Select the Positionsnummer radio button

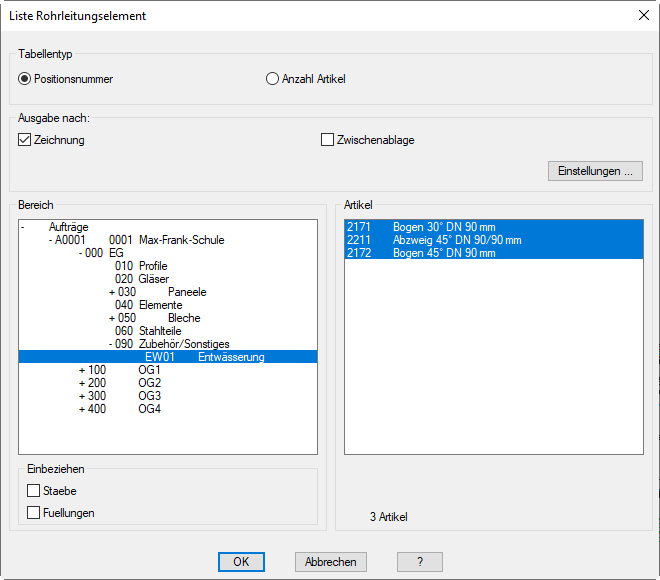pyautogui.click(x=25, y=79)
